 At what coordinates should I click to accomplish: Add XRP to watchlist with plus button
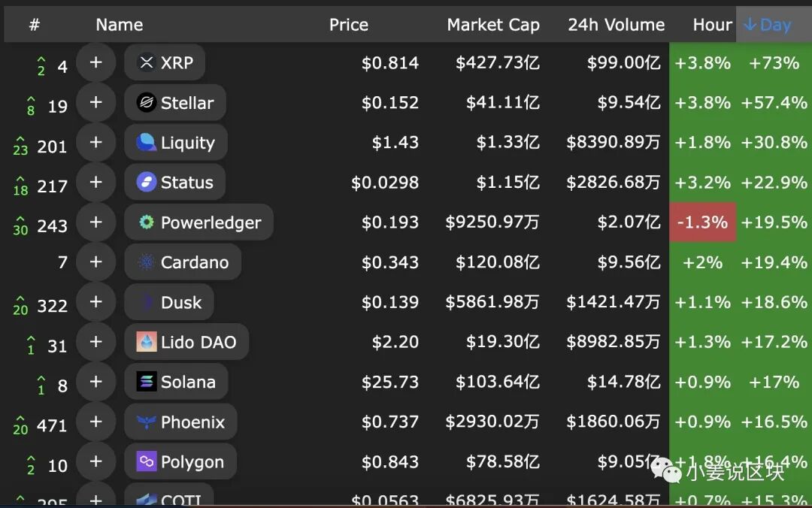[95, 63]
